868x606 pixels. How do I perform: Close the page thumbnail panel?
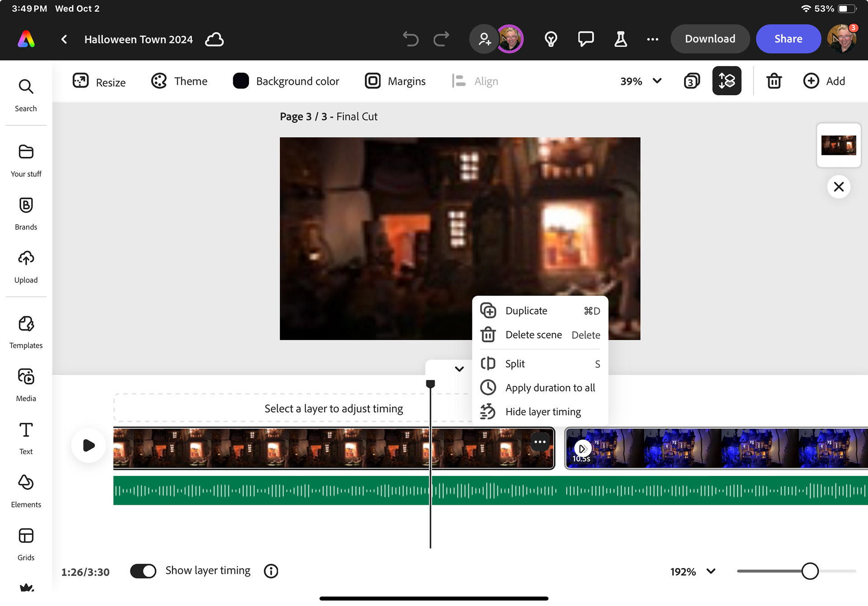[x=839, y=187]
